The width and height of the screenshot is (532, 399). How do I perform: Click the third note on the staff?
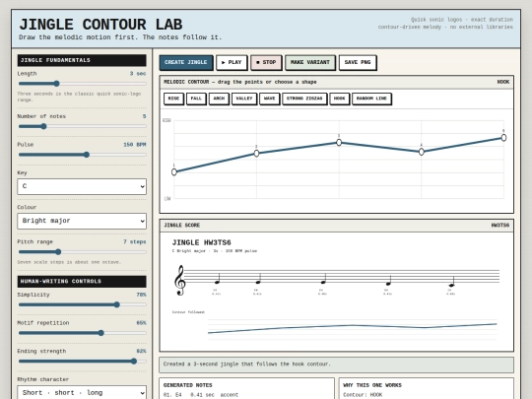coord(323,282)
